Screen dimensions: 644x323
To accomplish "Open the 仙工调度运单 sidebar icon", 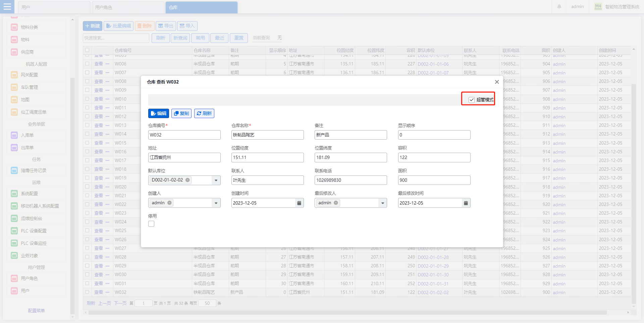I will point(14,112).
